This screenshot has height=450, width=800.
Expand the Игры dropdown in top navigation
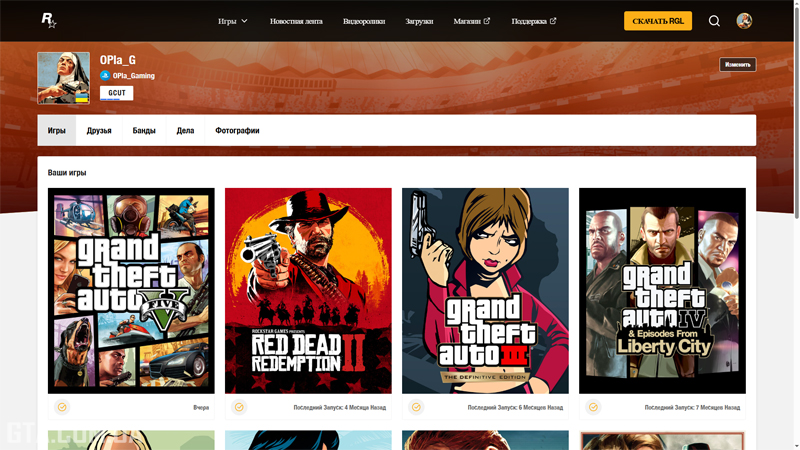pos(233,21)
